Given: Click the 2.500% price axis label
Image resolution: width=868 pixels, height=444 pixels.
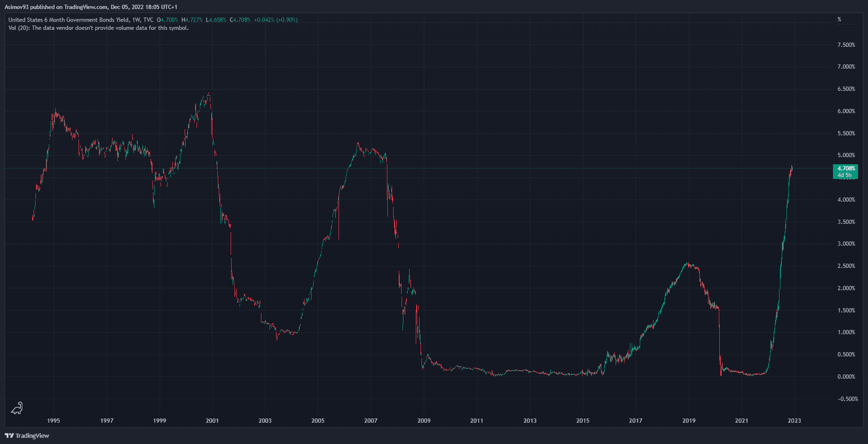Looking at the screenshot, I should point(846,266).
